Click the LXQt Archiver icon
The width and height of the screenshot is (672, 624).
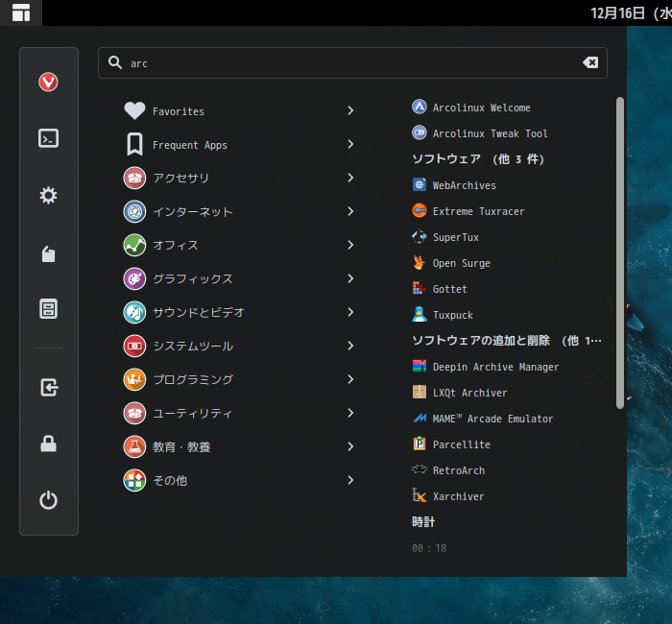pyautogui.click(x=420, y=392)
